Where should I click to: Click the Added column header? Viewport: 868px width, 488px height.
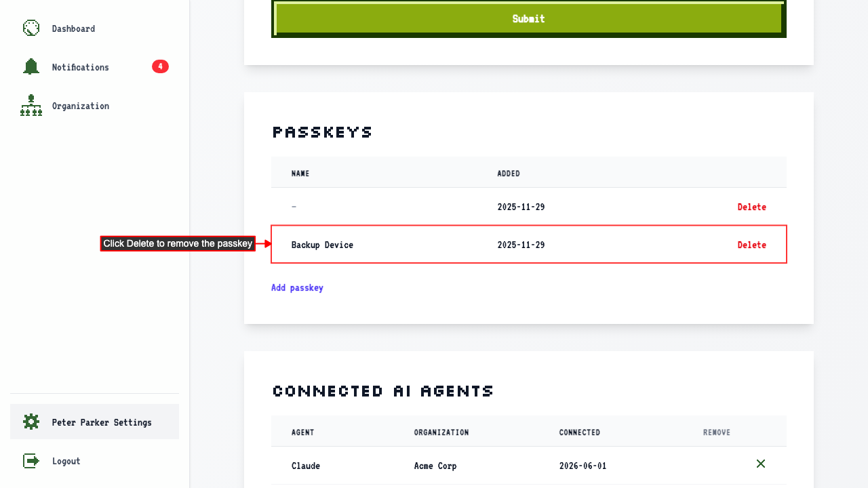point(509,174)
